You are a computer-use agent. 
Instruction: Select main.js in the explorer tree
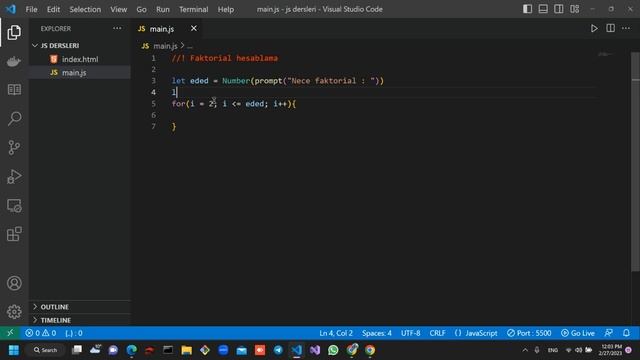coord(80,73)
